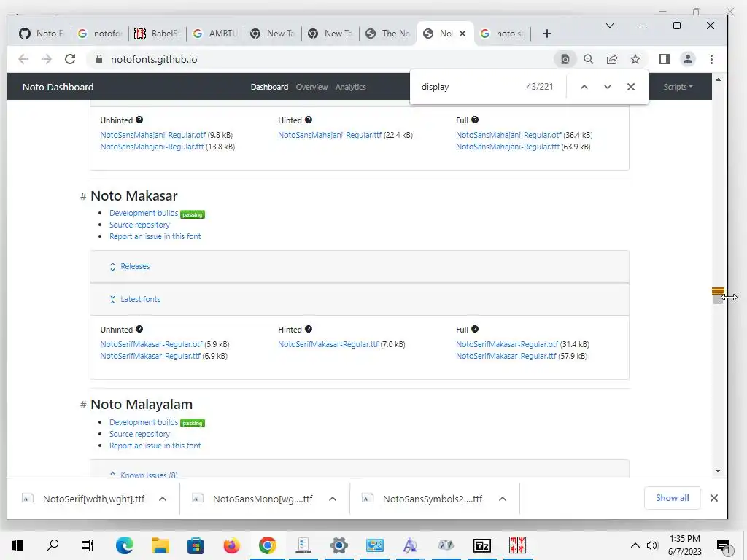
Task: Show all downloads
Action: click(672, 497)
